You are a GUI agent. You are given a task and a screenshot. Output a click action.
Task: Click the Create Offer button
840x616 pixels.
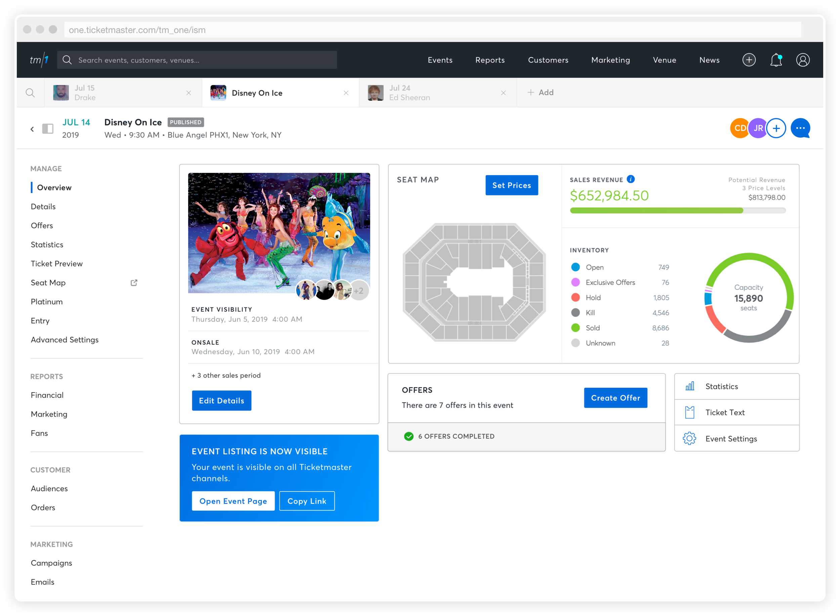[615, 398]
